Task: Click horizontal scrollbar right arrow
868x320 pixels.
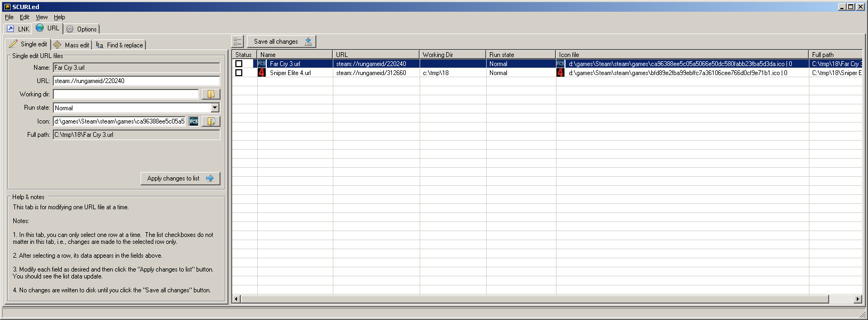Action: point(858,299)
